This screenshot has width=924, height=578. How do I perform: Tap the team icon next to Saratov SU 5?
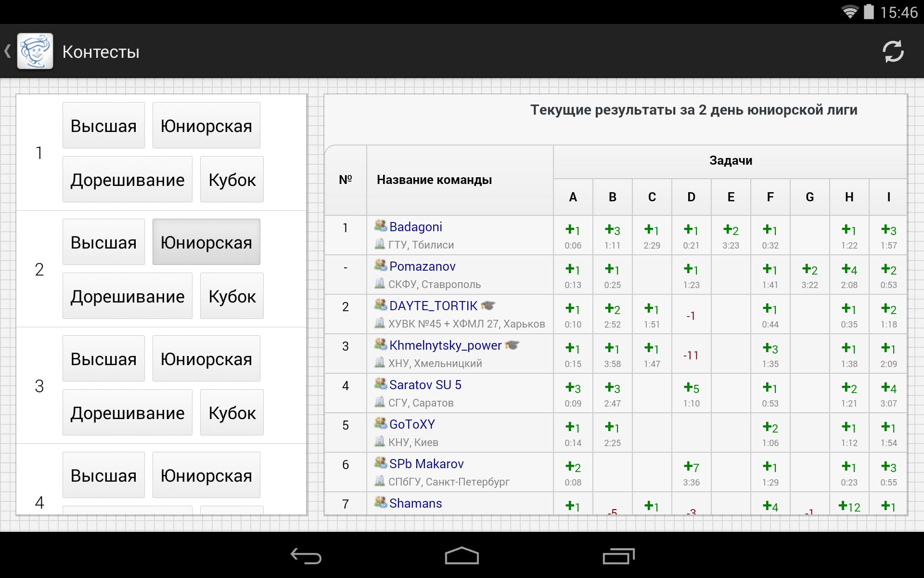tap(381, 384)
